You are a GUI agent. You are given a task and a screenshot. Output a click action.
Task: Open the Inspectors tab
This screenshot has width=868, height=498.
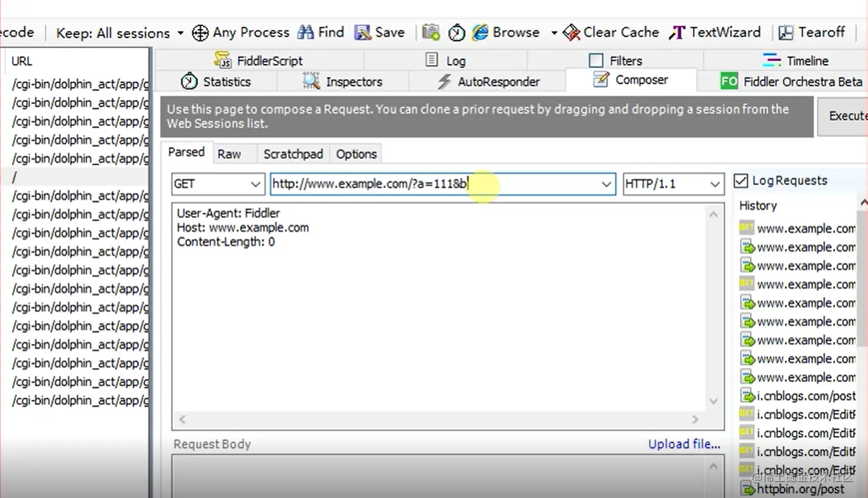tap(343, 82)
